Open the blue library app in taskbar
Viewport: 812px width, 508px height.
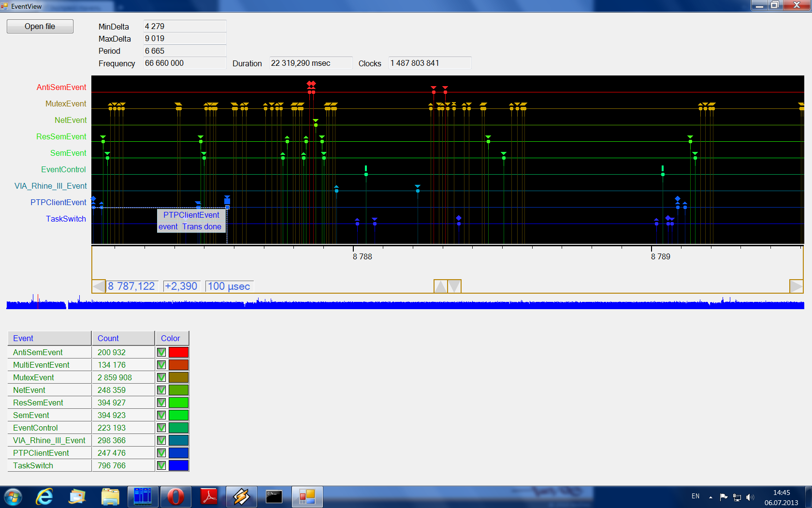pyautogui.click(x=143, y=497)
